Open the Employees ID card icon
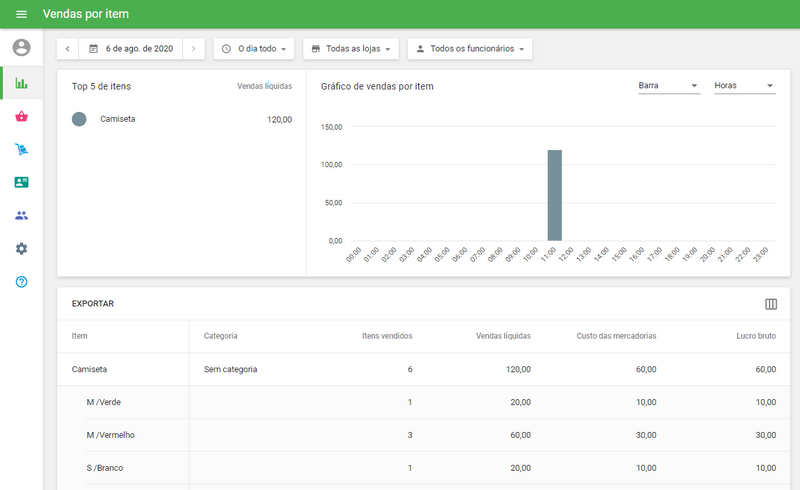The image size is (800, 490). (x=21, y=182)
